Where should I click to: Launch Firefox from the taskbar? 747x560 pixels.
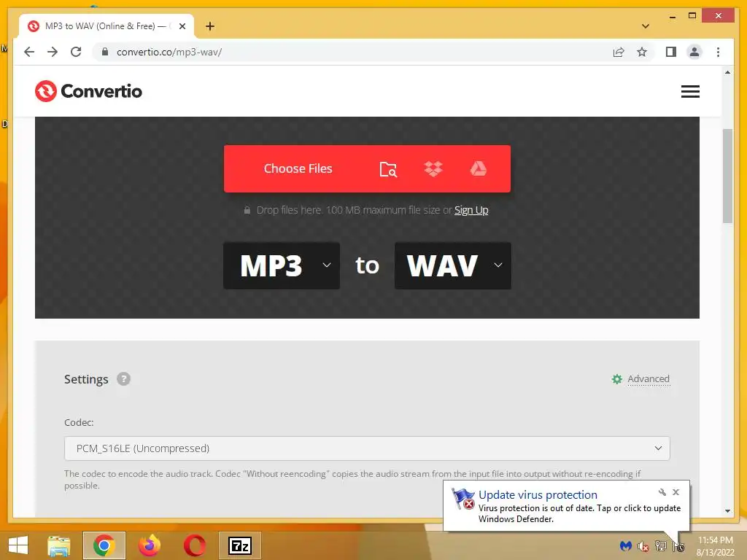click(x=149, y=545)
